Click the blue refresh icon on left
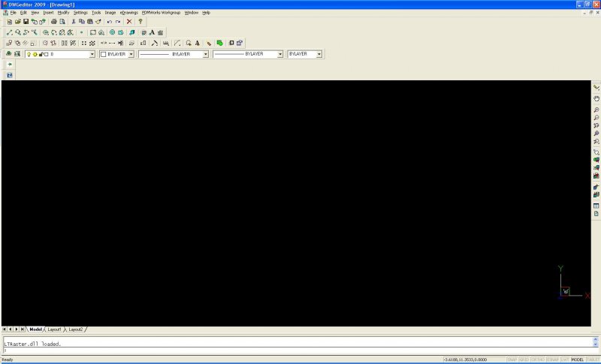This screenshot has height=364, width=601. [x=10, y=75]
